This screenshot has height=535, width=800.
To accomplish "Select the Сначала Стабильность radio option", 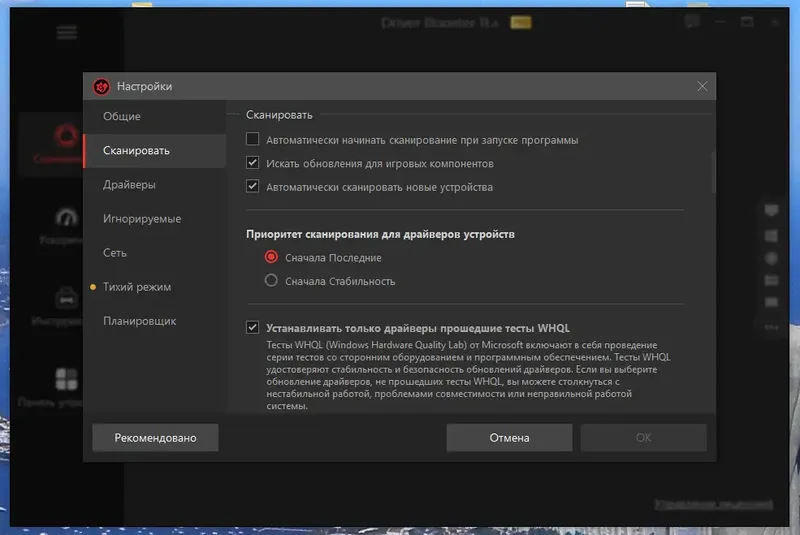I will click(271, 281).
